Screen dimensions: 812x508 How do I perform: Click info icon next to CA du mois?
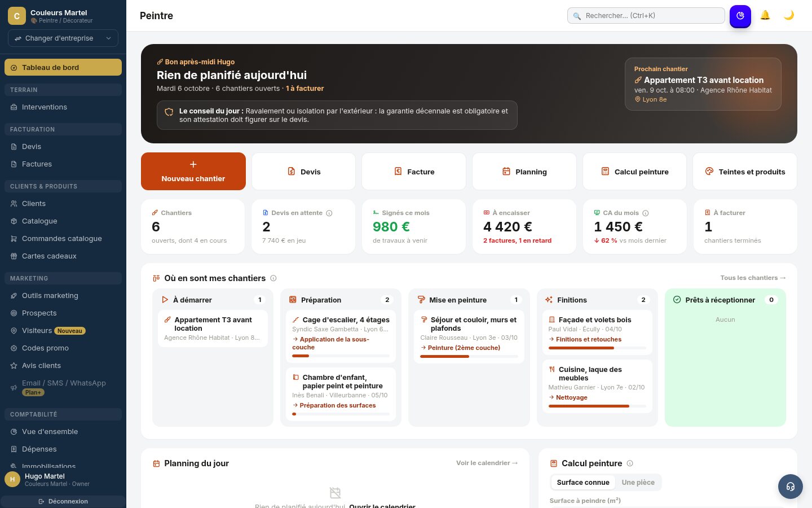(646, 213)
